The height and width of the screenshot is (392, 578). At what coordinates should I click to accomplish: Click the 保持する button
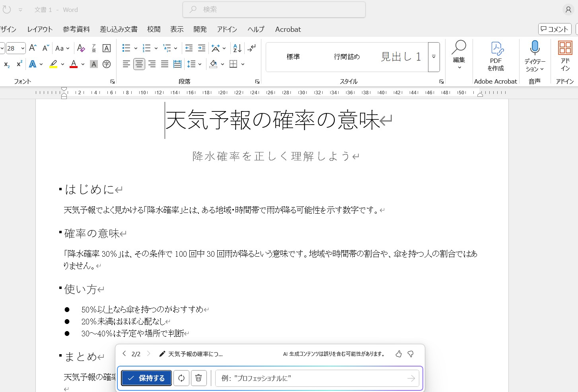pyautogui.click(x=146, y=378)
